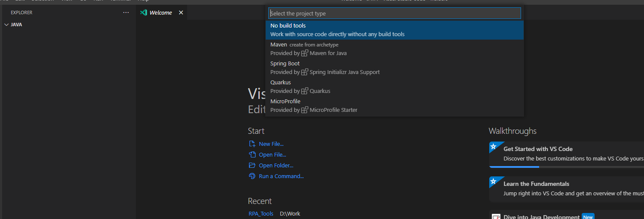Click the Open Folder... link
The width and height of the screenshot is (644, 219).
(x=276, y=166)
